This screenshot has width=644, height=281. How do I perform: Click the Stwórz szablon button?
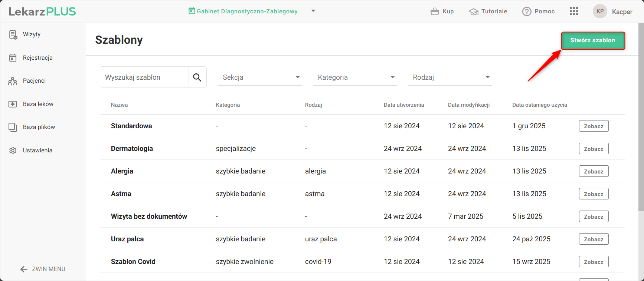pyautogui.click(x=592, y=40)
